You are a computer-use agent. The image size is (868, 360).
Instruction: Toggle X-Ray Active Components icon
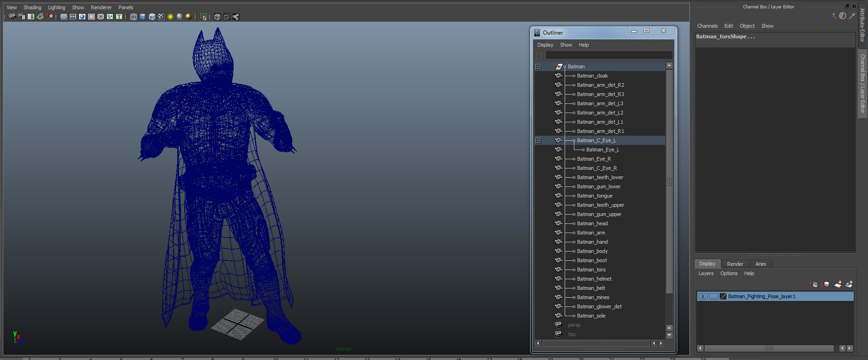pos(227,17)
